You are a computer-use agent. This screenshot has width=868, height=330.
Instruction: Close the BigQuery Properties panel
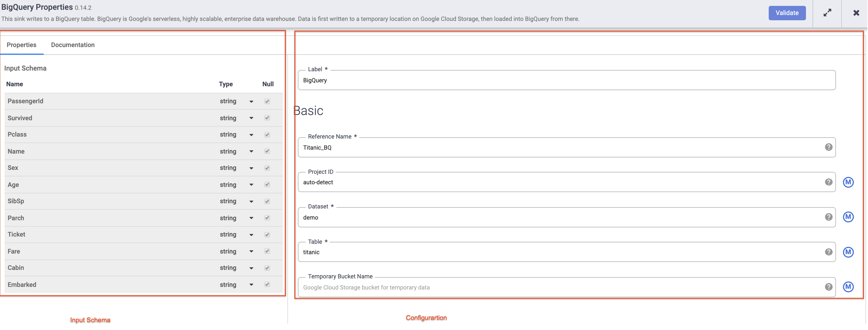click(856, 13)
